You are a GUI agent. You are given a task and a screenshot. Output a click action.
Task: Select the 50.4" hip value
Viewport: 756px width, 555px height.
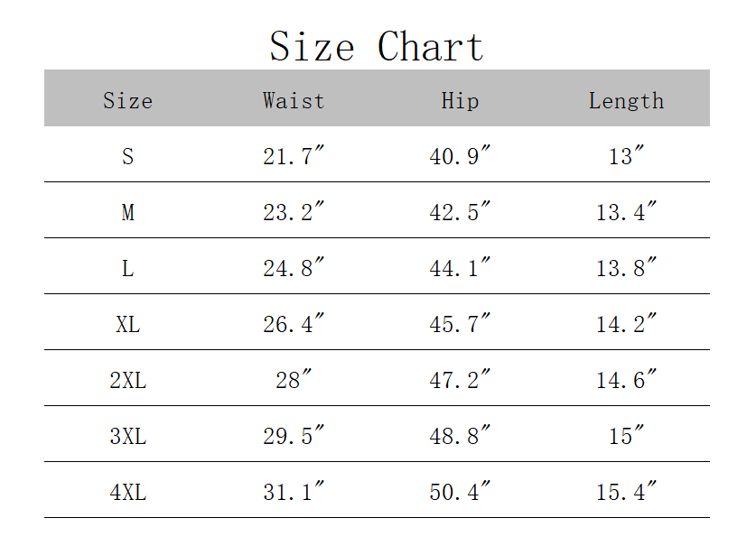tap(460, 490)
